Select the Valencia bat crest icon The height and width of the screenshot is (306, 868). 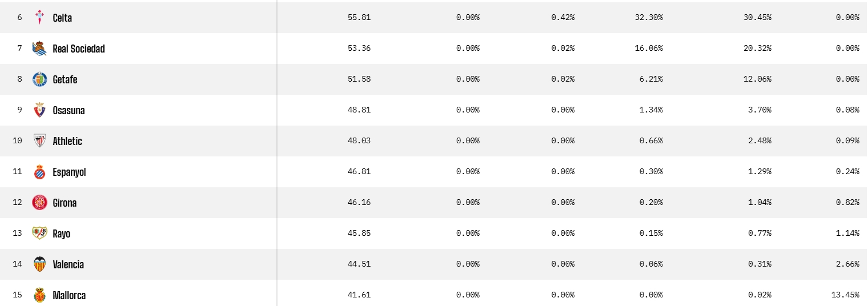(39, 264)
